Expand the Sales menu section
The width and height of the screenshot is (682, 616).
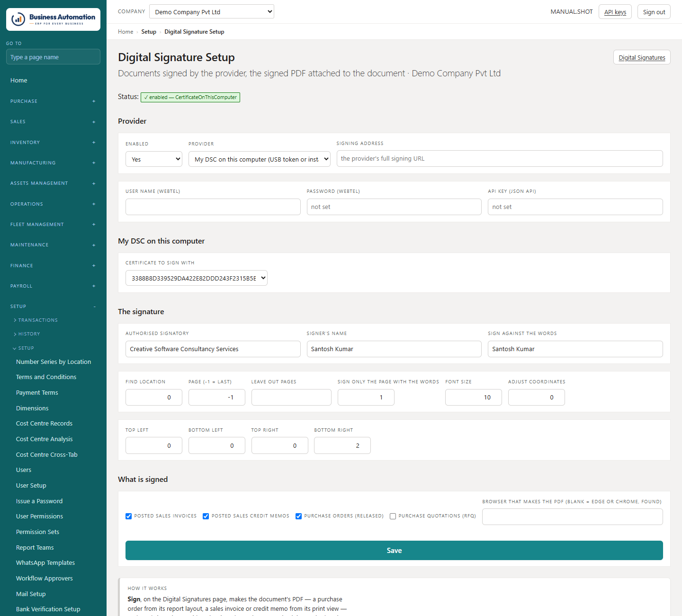coord(53,122)
